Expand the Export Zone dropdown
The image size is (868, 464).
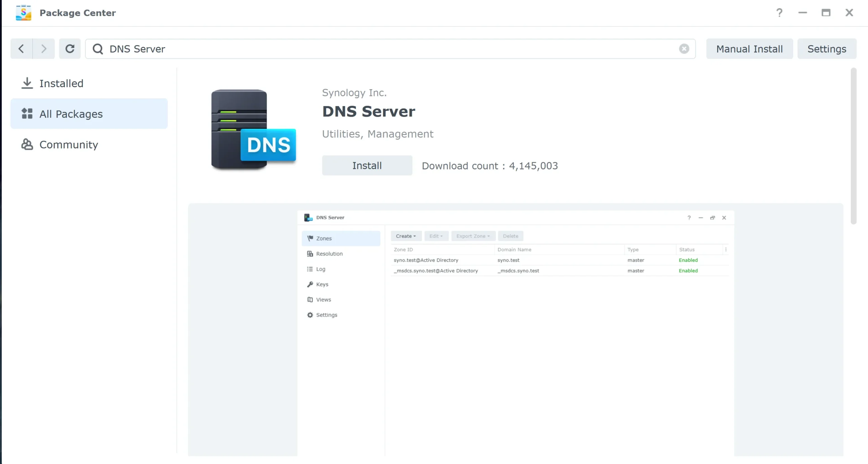(x=473, y=236)
